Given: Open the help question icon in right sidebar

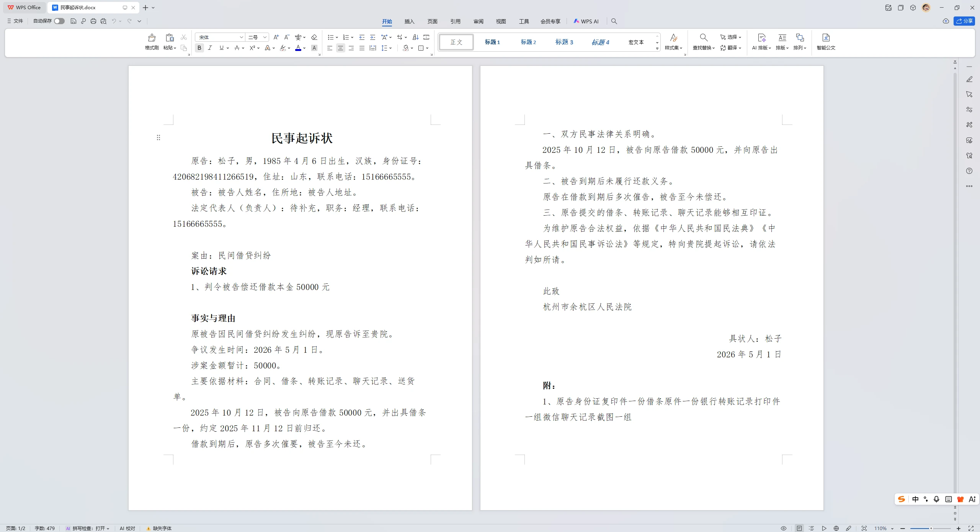Looking at the screenshot, I should [969, 171].
